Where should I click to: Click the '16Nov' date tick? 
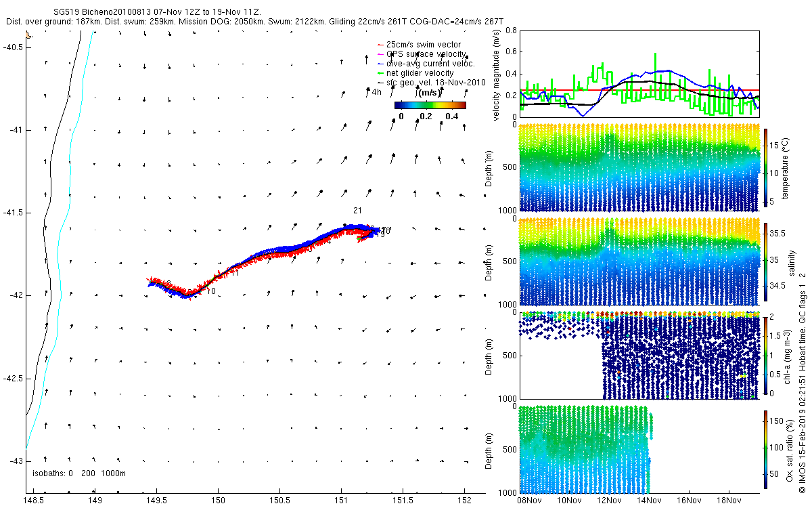point(689,500)
